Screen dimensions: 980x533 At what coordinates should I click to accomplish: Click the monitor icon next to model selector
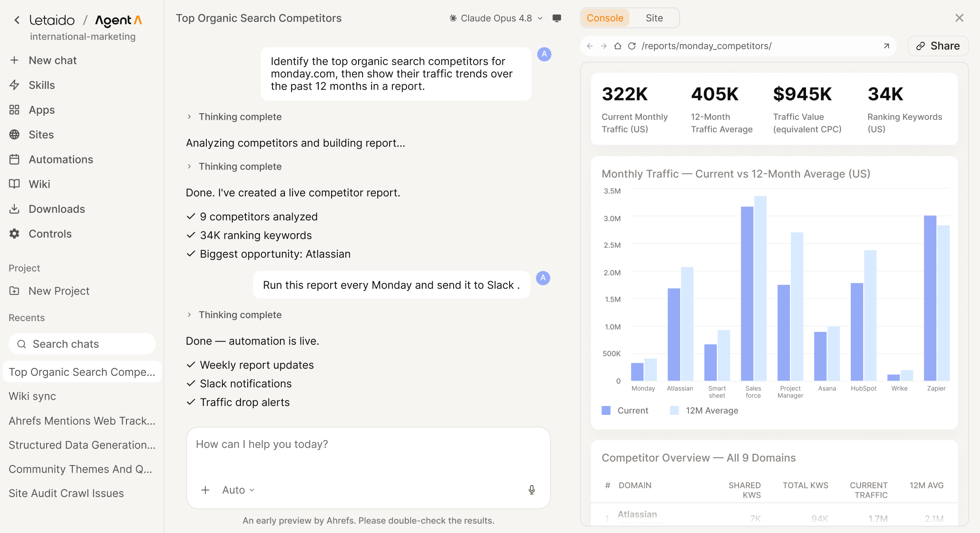pos(557,18)
